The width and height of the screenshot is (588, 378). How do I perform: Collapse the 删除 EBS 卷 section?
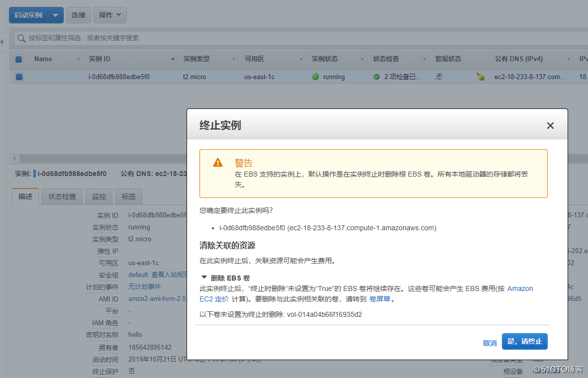[204, 278]
